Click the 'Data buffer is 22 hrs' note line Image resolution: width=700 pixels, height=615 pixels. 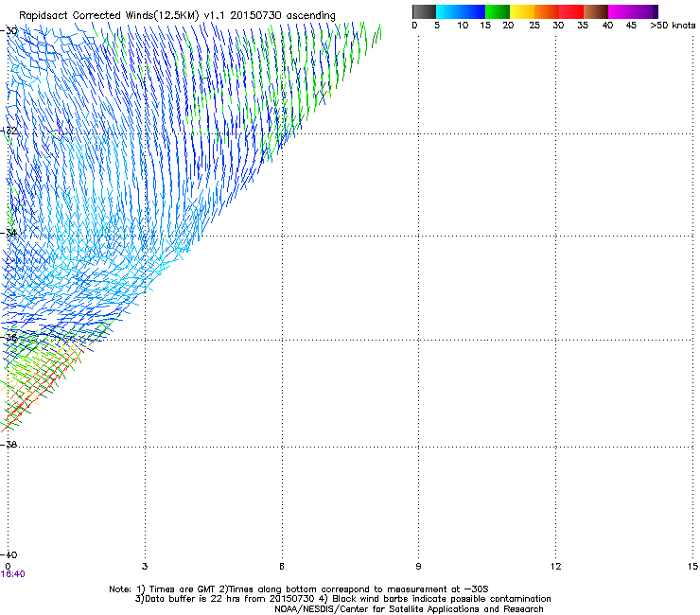pyautogui.click(x=342, y=599)
